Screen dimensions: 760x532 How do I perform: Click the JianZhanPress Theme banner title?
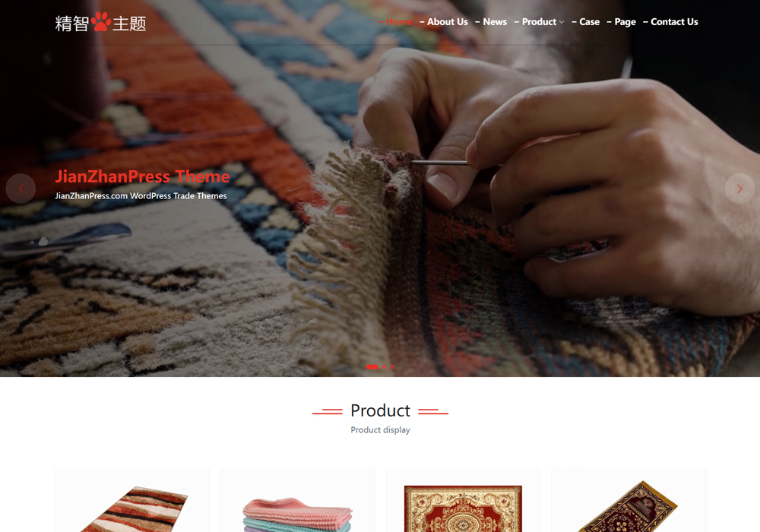(x=143, y=176)
